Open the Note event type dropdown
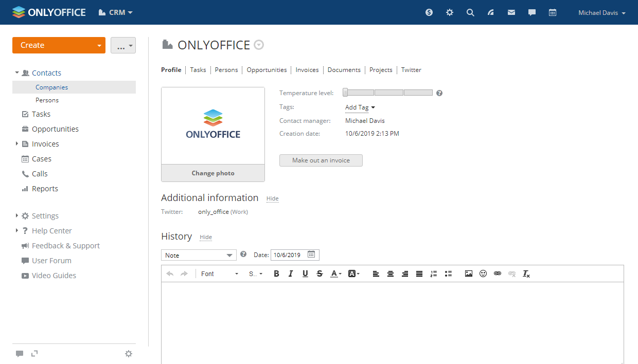 click(x=199, y=255)
